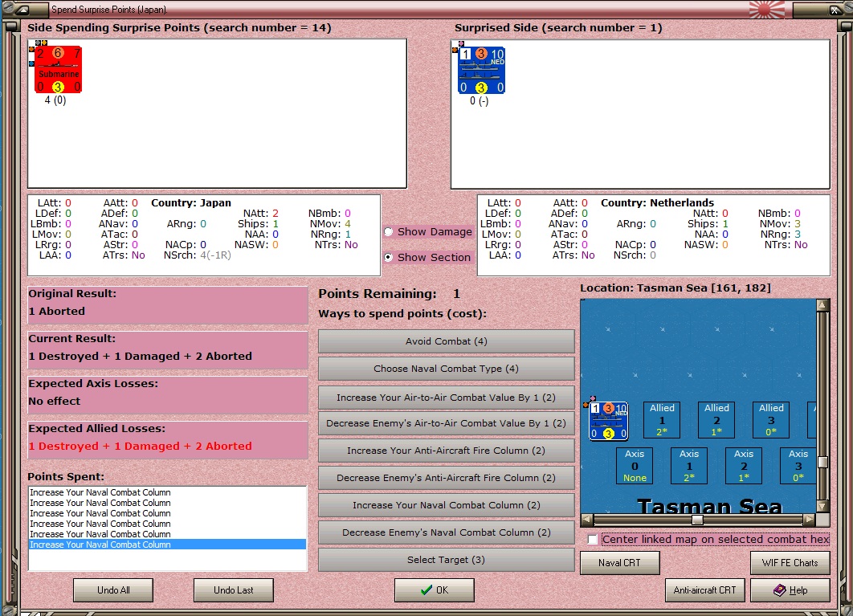Click Increase Your Anti-Aircraft Fire Column
Screen dimensions: 853x616
click(446, 450)
